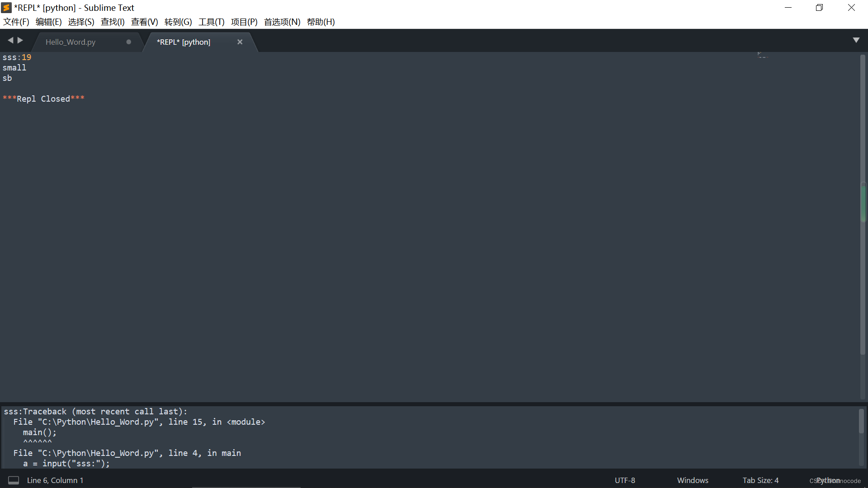Viewport: 868px width, 488px height.
Task: Click the output panel scrollbar
Action: [861, 421]
